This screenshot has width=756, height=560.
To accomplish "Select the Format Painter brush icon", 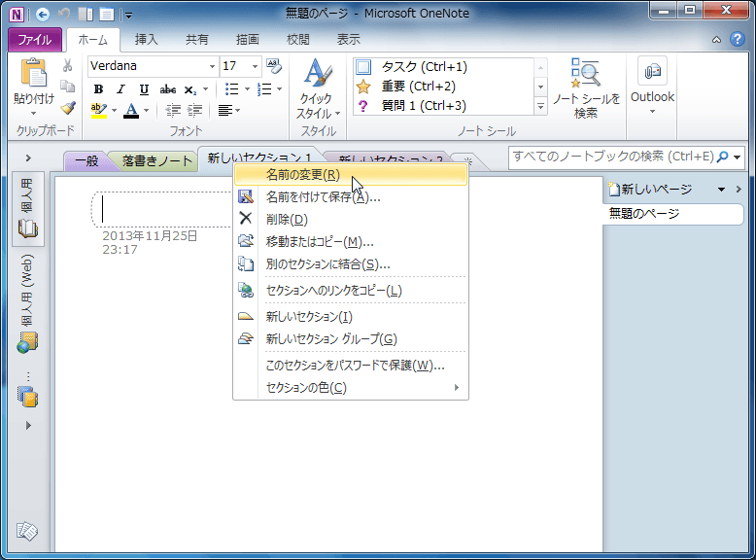I will (68, 108).
